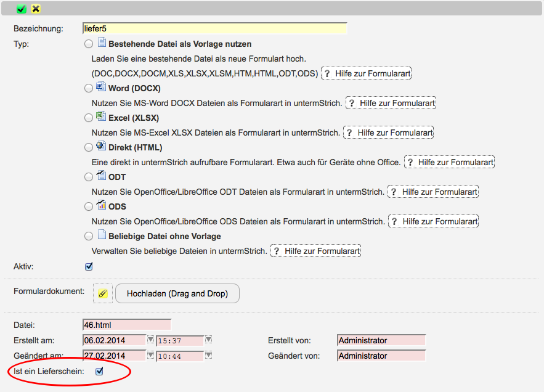Expand the 'Erstellt am' time dropdown arrow
This screenshot has width=544, height=392.
(x=208, y=340)
